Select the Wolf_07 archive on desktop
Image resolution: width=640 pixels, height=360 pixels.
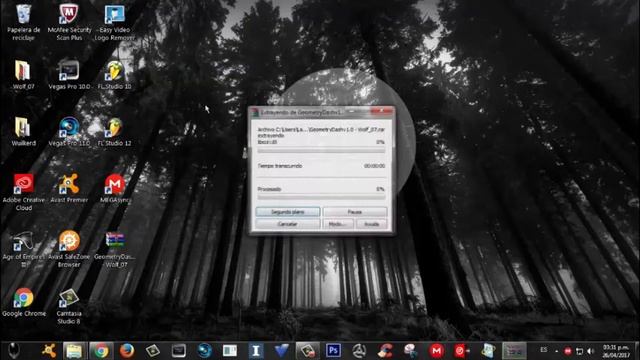click(23, 75)
